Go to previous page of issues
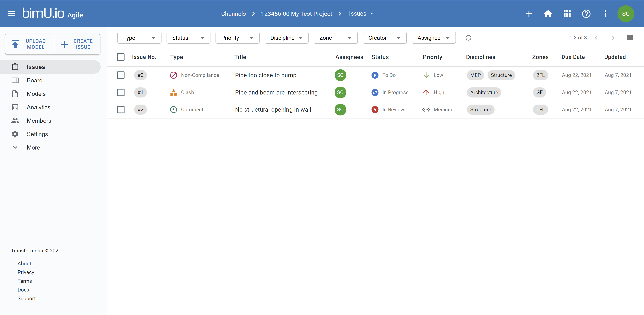 [596, 38]
